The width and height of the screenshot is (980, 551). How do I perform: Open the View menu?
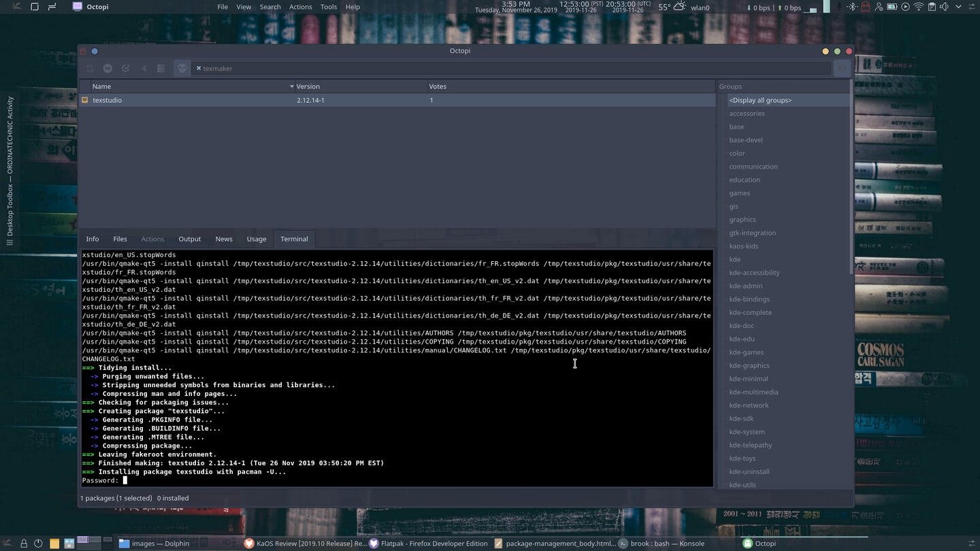(244, 7)
